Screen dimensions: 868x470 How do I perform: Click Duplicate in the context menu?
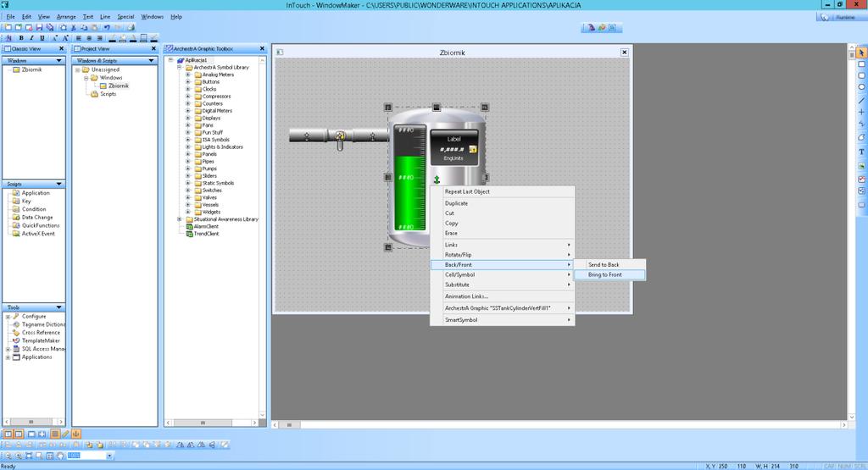(502, 203)
